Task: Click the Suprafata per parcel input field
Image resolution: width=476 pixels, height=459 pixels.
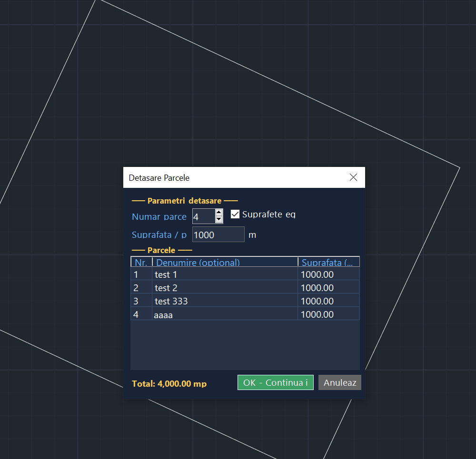Action: (218, 234)
